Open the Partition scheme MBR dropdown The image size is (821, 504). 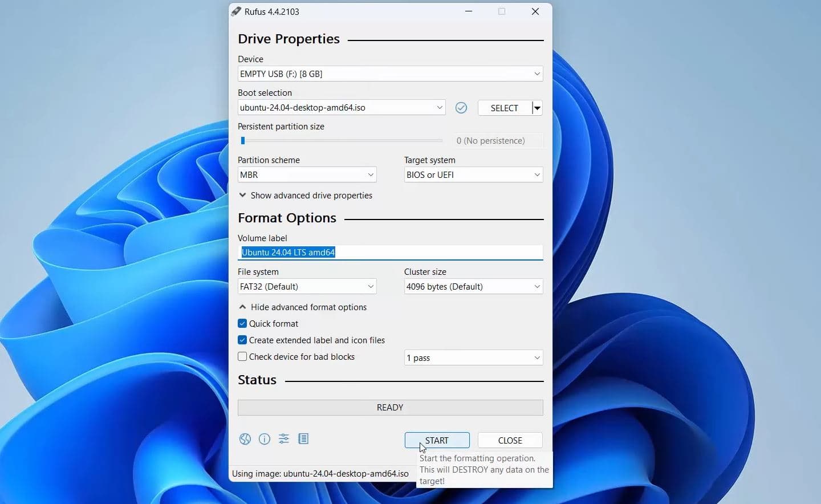click(307, 175)
